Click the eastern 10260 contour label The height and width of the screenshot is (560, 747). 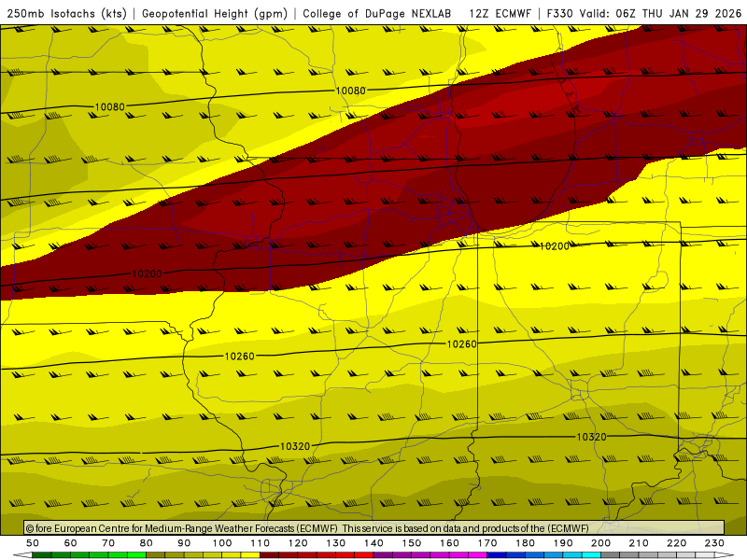[461, 343]
